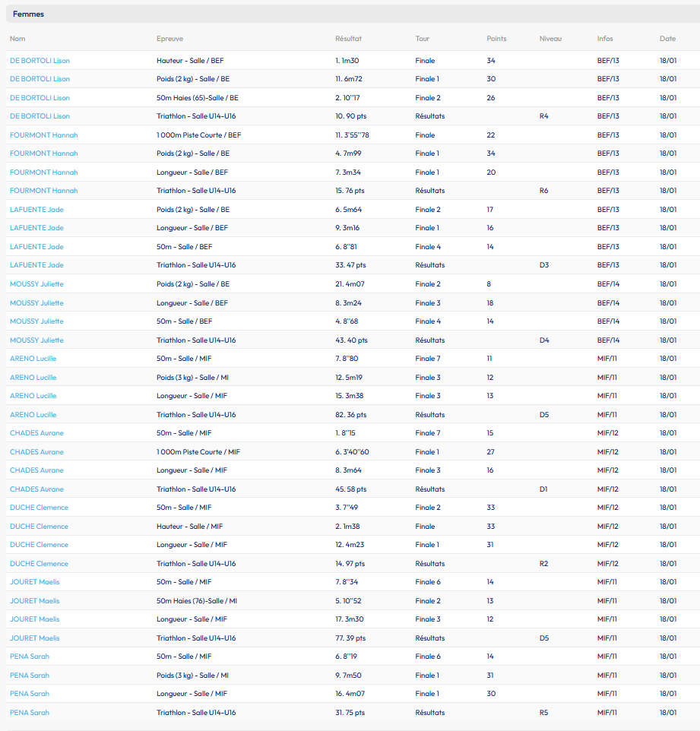The height and width of the screenshot is (731, 700).
Task: Click CHADES Aurane in 1000m Piste Courte row
Action: click(x=36, y=452)
